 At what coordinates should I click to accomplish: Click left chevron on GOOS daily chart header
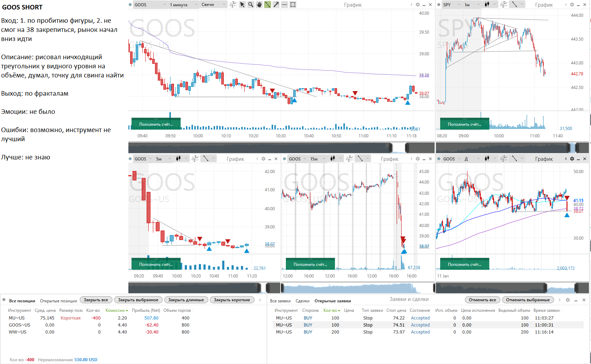click(x=566, y=159)
